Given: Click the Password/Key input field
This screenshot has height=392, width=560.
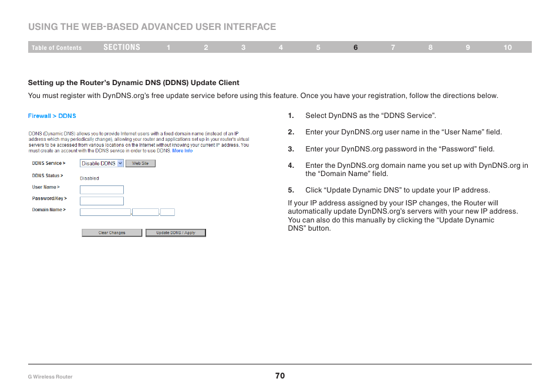Looking at the screenshot, I should click(102, 201).
